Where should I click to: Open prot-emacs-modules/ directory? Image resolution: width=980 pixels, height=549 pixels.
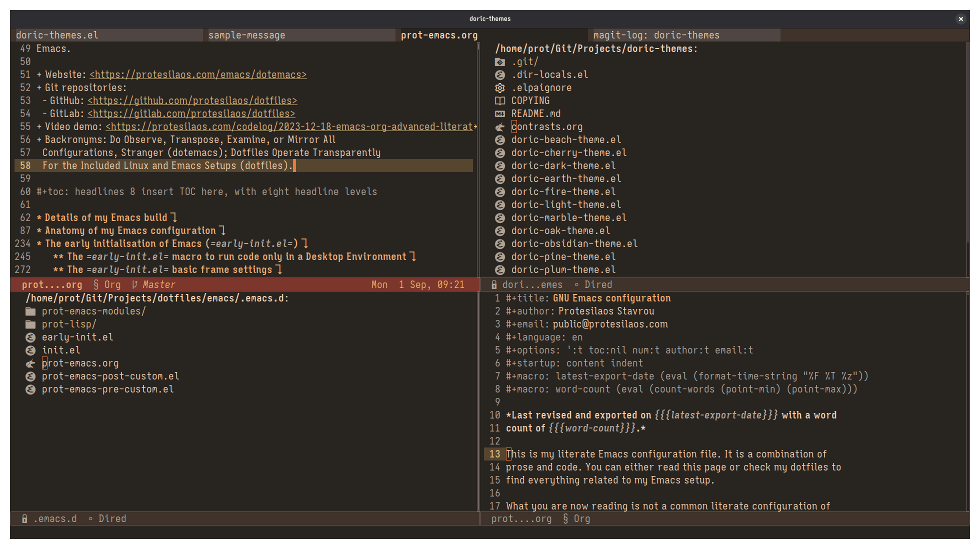(94, 311)
